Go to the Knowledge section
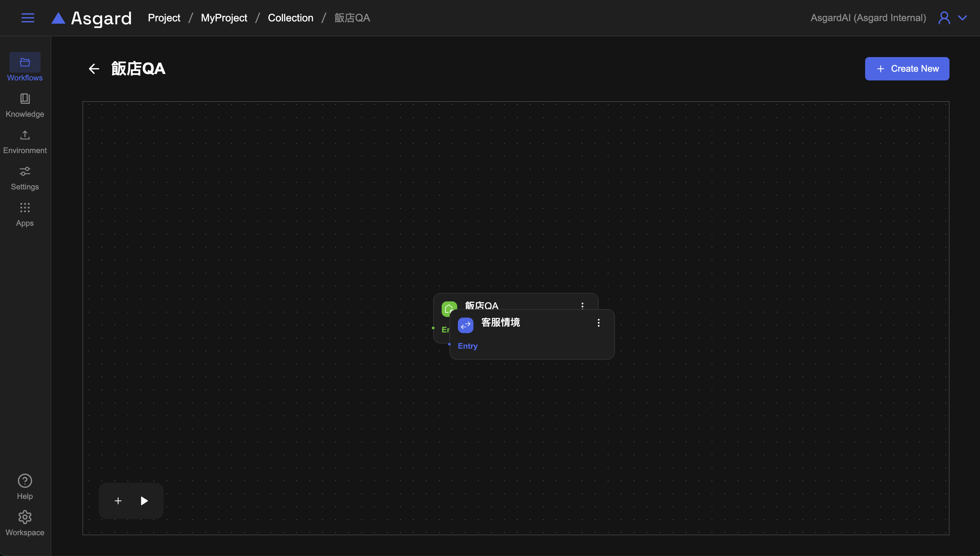Image resolution: width=980 pixels, height=556 pixels. (25, 105)
